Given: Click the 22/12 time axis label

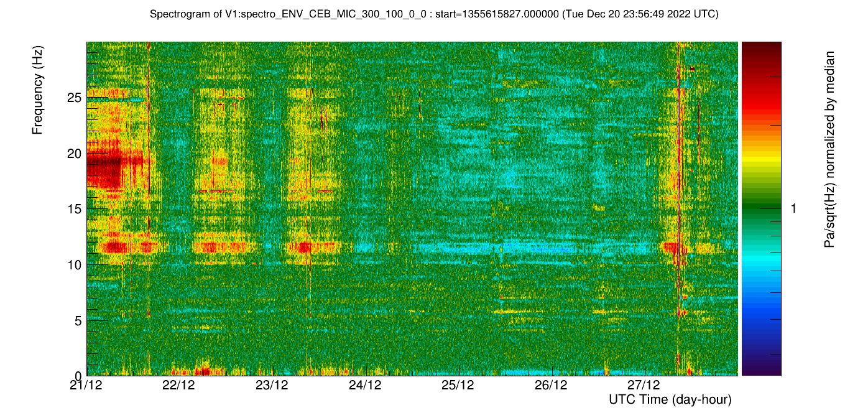Looking at the screenshot, I should click(x=179, y=385).
